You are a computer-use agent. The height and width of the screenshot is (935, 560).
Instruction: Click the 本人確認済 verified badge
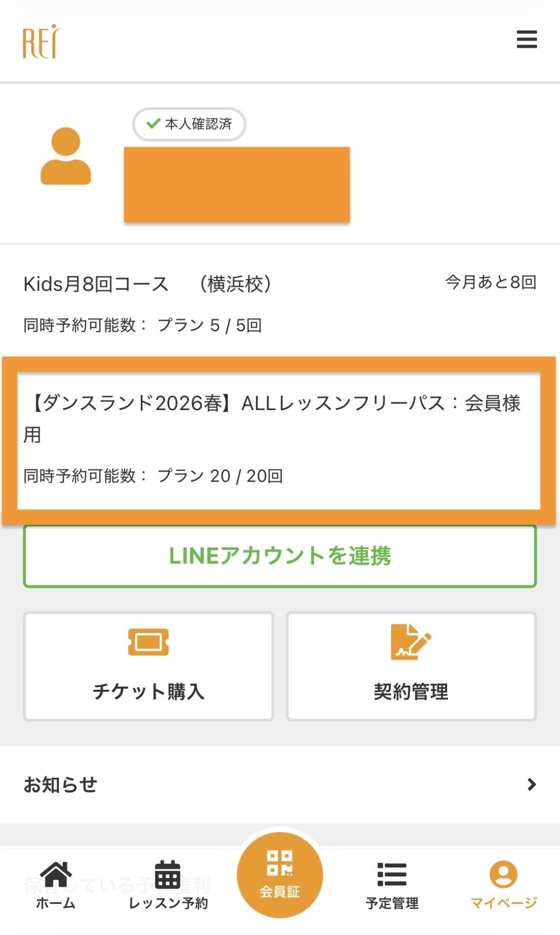[189, 124]
